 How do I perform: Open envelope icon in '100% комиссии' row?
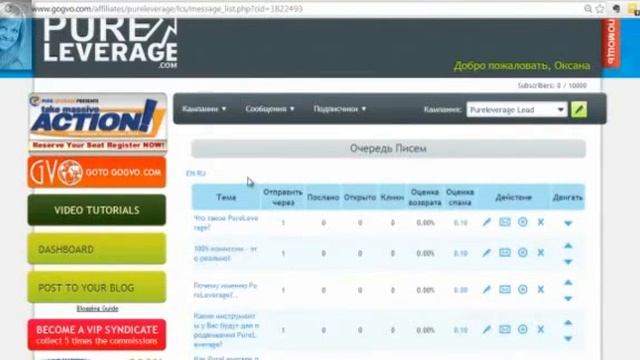coord(505,253)
